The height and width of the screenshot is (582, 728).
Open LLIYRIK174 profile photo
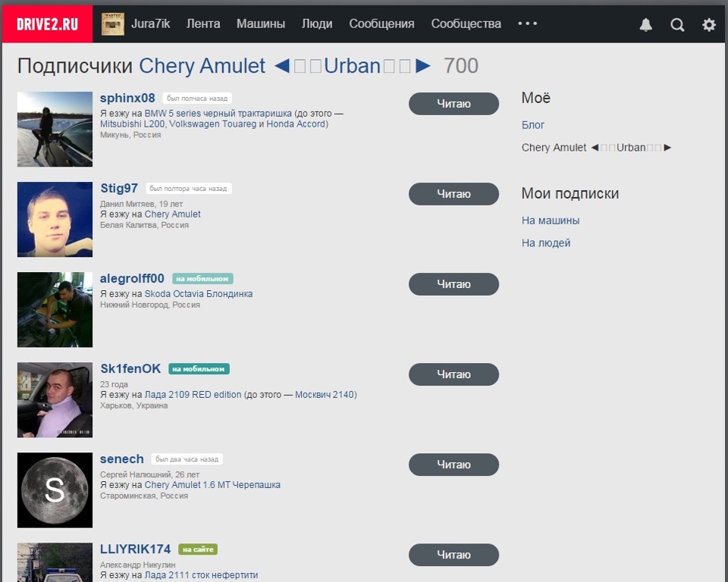55,562
